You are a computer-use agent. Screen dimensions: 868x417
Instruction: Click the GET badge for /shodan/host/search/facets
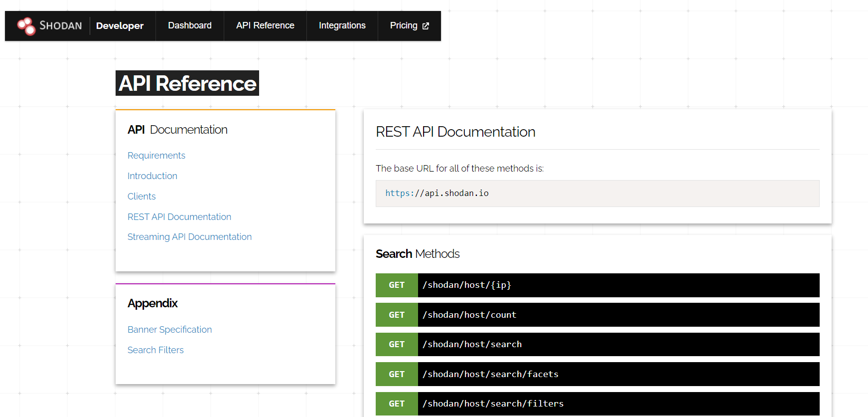point(397,374)
